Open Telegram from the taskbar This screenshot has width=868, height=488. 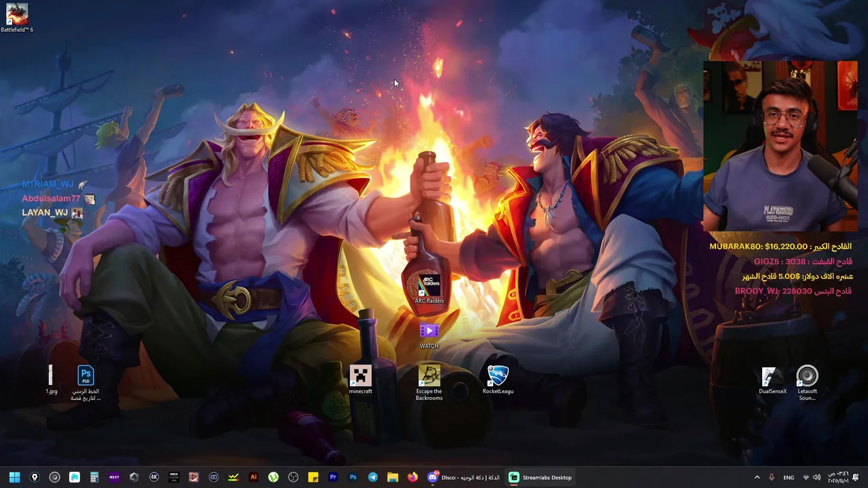[x=372, y=477]
